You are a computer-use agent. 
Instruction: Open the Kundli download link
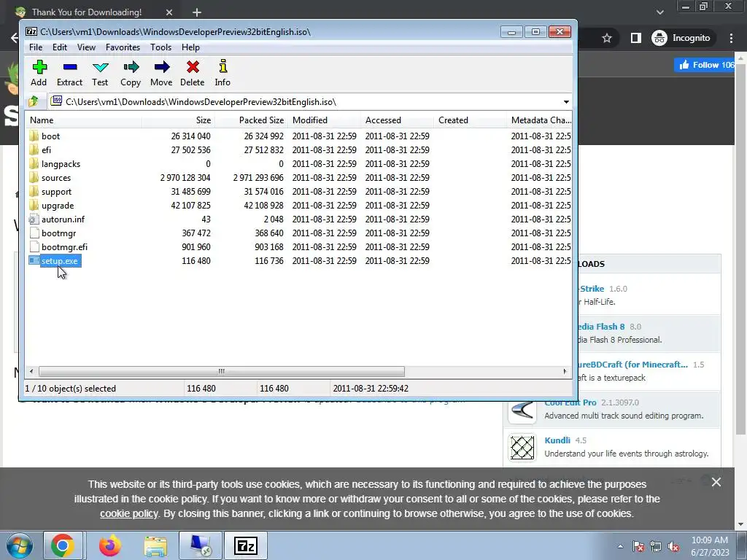pos(557,440)
